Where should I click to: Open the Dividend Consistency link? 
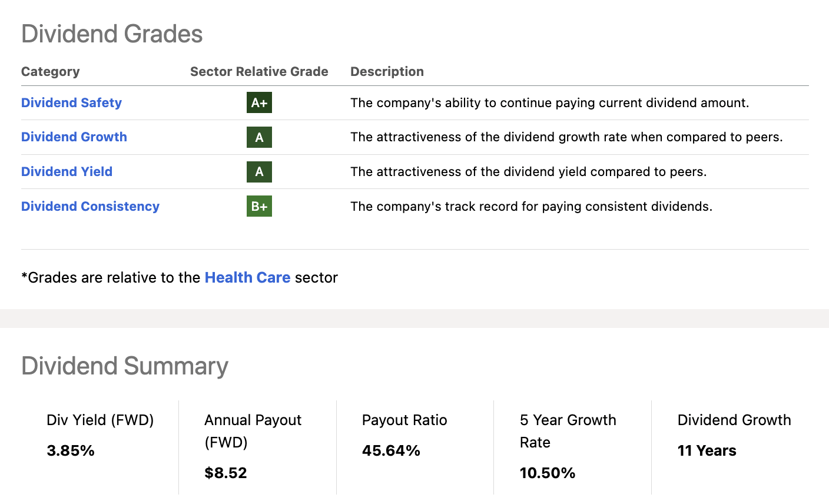click(90, 207)
